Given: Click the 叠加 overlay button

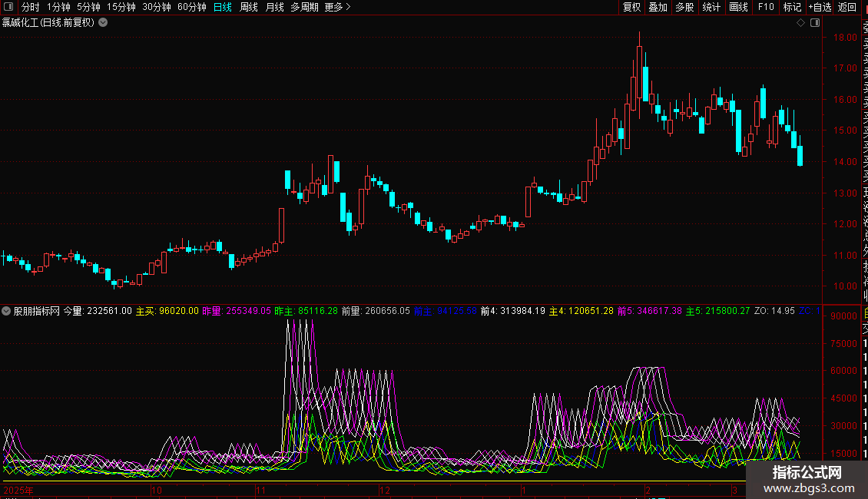Looking at the screenshot, I should click(x=658, y=7).
